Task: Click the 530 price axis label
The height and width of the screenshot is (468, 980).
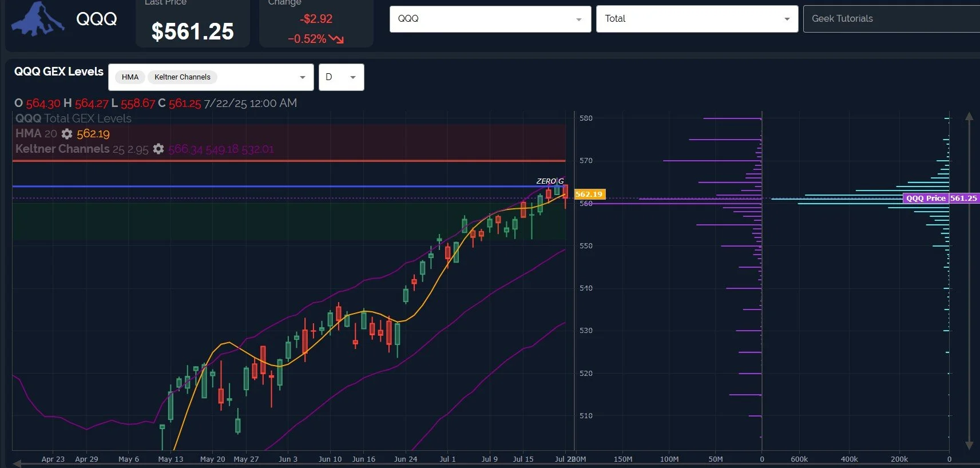Action: point(586,331)
